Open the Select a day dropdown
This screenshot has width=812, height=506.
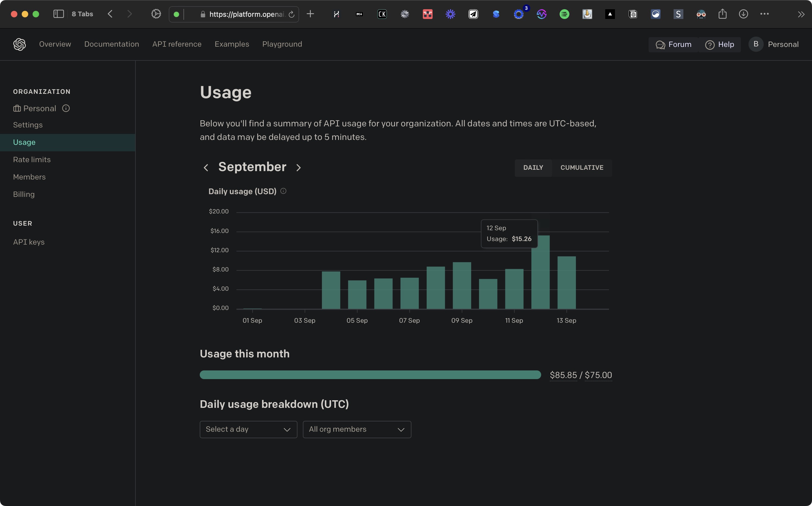(248, 429)
